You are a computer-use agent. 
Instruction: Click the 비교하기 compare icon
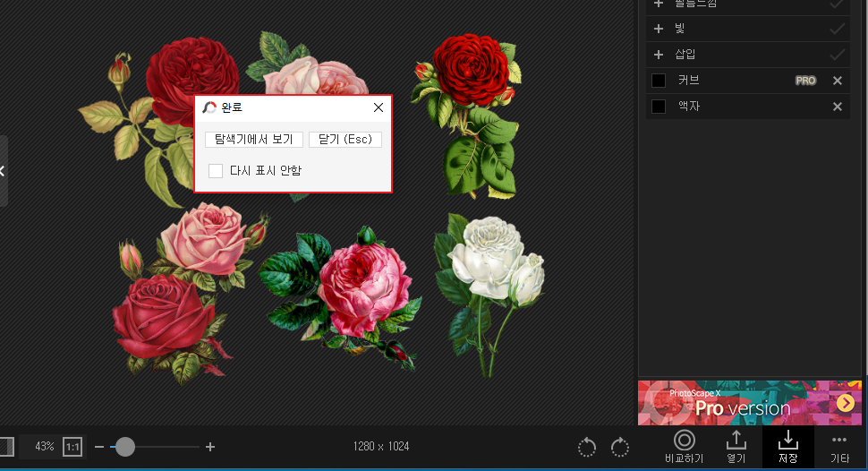pos(685,447)
